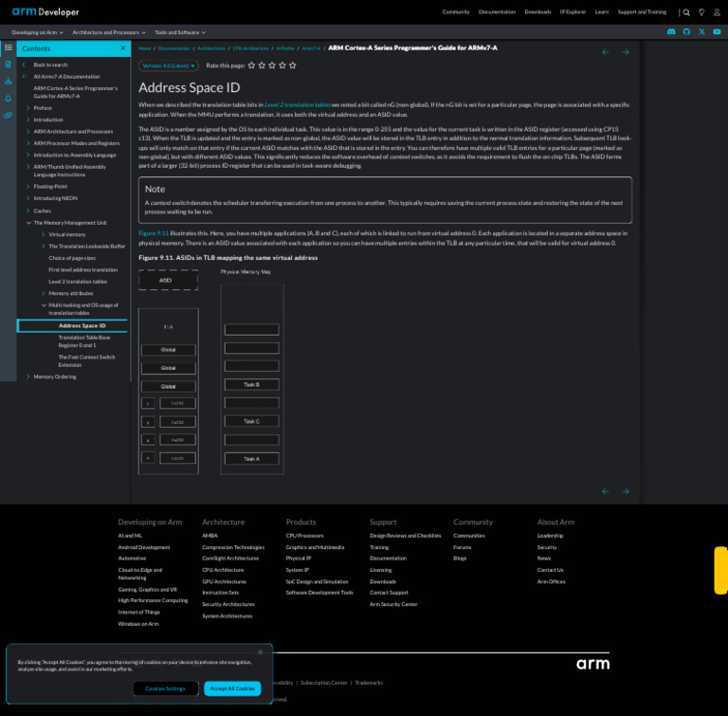Open Community in top navigation
The image size is (728, 716).
(455, 12)
